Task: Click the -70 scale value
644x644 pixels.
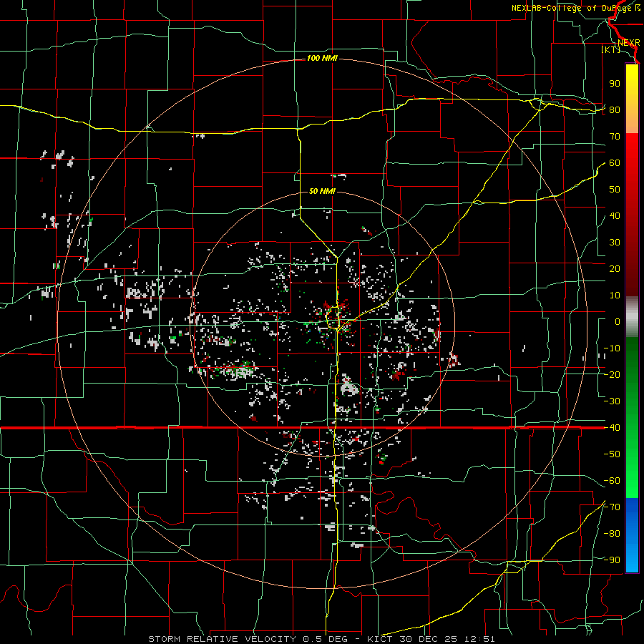Action: coord(612,507)
